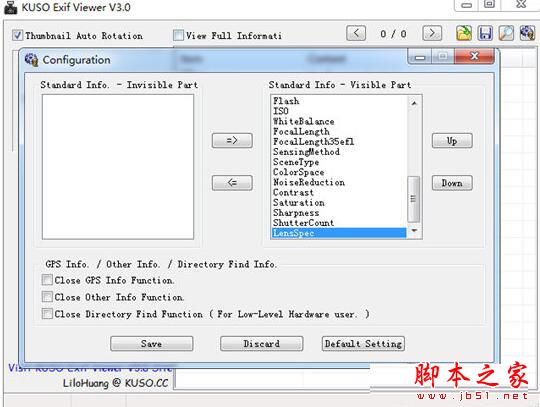The width and height of the screenshot is (540, 407).
Task: Select WhiteBalance in visible list
Action: tap(303, 122)
